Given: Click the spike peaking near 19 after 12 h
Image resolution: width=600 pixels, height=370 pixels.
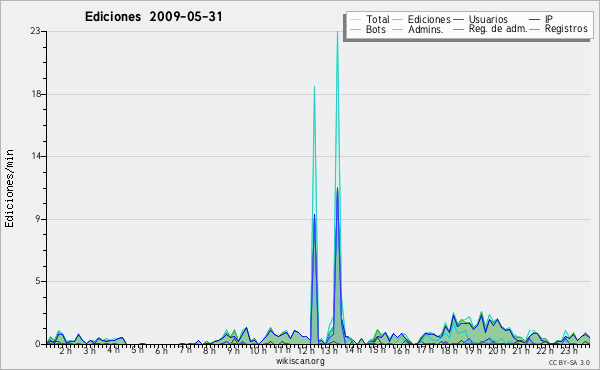Looking at the screenshot, I should [x=314, y=88].
